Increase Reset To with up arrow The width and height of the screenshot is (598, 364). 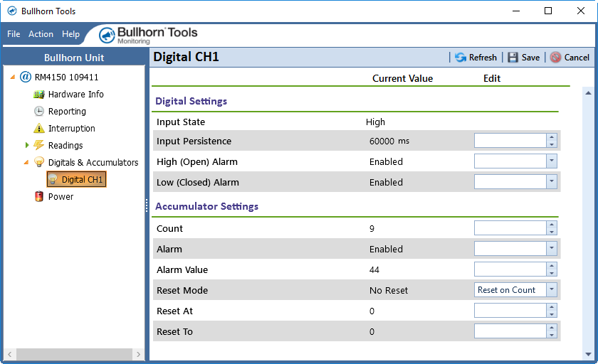click(552, 328)
